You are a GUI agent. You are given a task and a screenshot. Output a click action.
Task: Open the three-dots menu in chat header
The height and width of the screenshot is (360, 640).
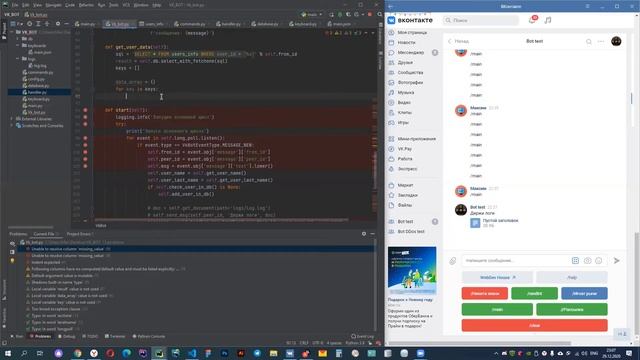(601, 41)
